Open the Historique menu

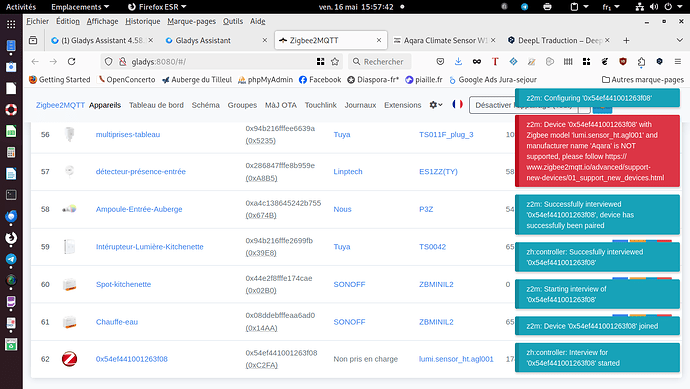(143, 21)
